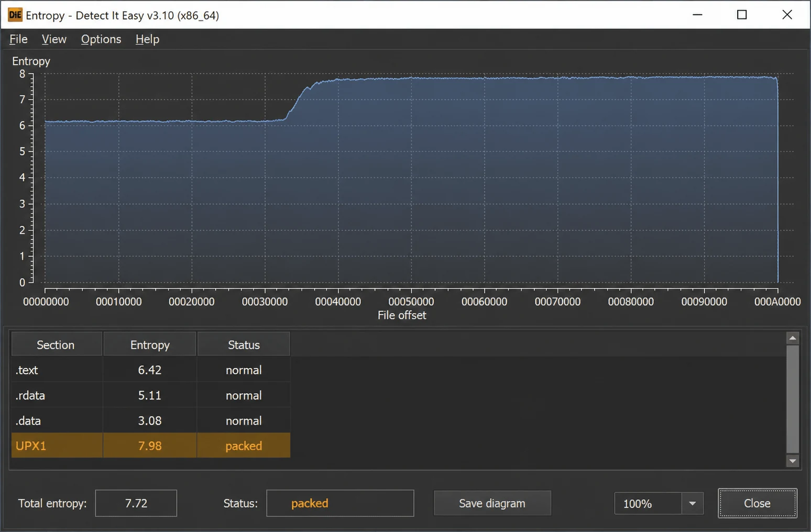Click the 00050000 file offset axis label
This screenshot has width=811, height=532.
coord(411,302)
